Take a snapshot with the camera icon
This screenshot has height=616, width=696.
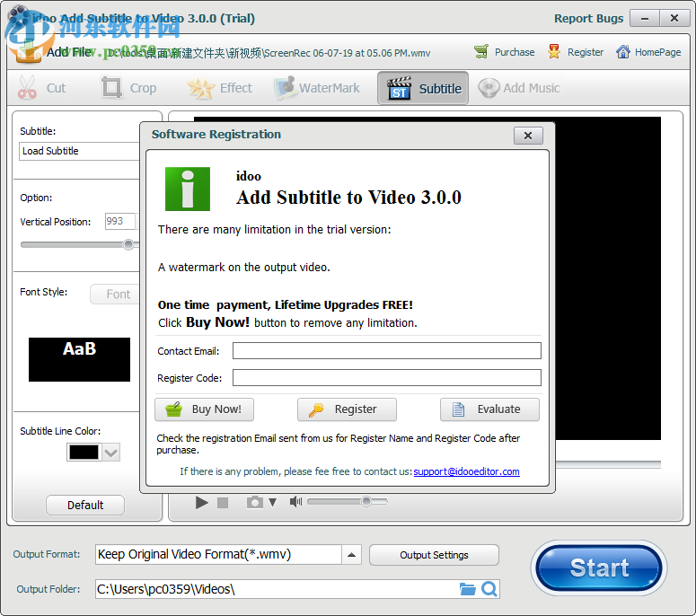(x=255, y=502)
